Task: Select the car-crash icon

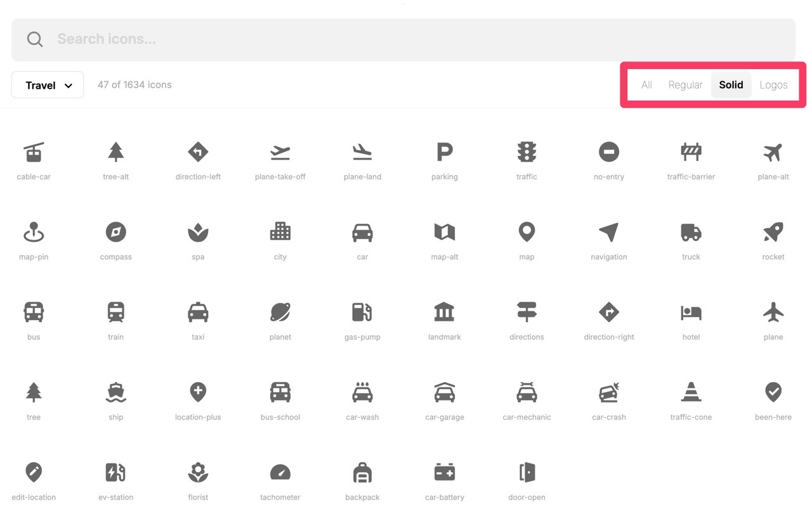Action: [609, 392]
